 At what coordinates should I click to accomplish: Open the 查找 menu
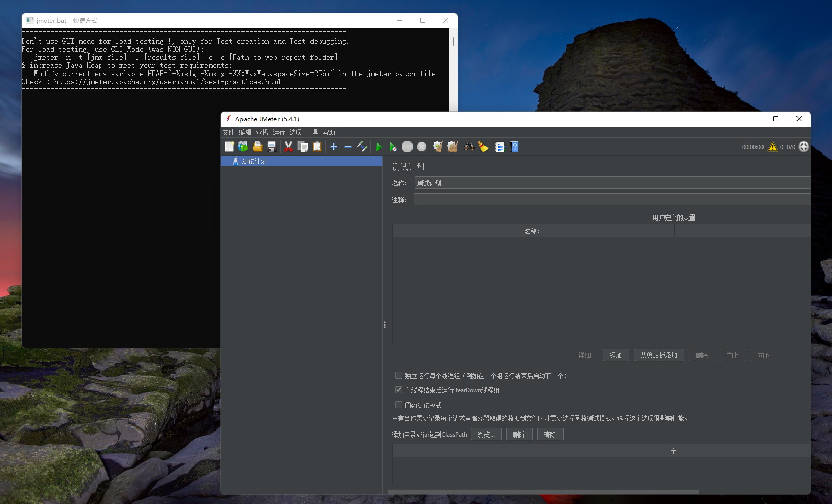(x=262, y=132)
